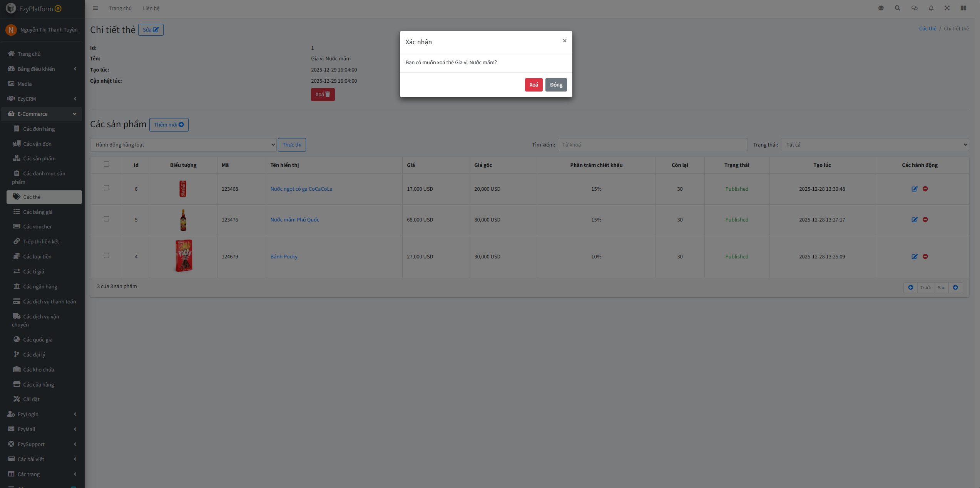Click the hamburger sidebar toggle icon
Screen dimensions: 980x488
95,8
